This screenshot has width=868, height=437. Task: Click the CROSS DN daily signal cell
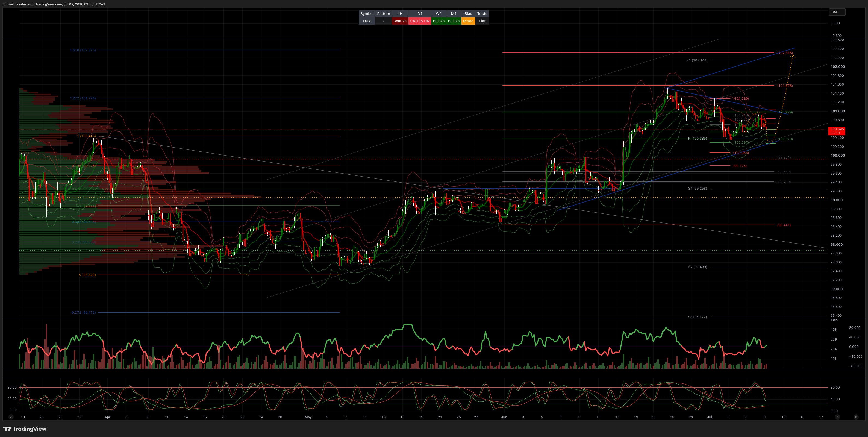click(x=419, y=21)
